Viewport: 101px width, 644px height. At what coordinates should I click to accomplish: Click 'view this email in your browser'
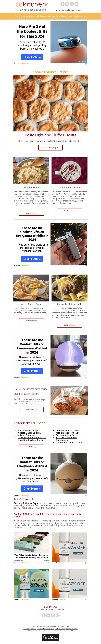(x=69, y=10)
